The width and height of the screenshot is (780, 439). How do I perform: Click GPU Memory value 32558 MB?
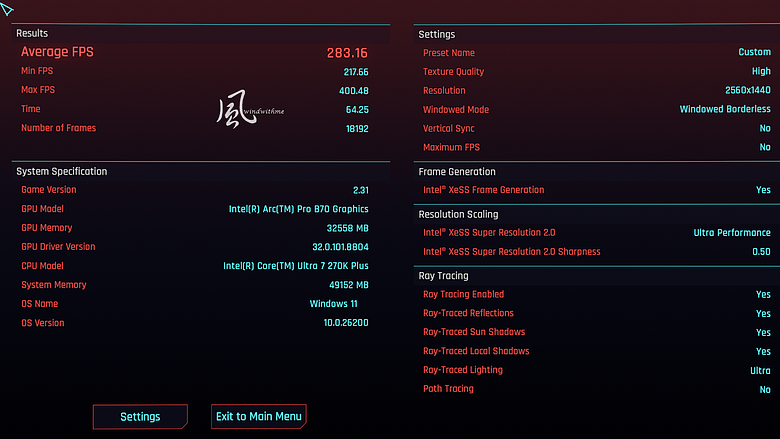348,228
